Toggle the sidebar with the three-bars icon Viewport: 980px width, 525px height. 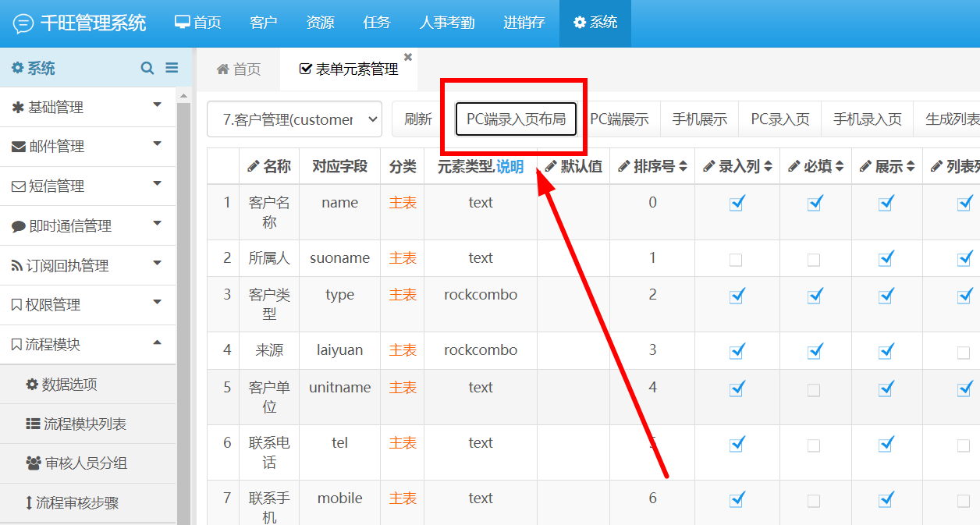pyautogui.click(x=172, y=68)
